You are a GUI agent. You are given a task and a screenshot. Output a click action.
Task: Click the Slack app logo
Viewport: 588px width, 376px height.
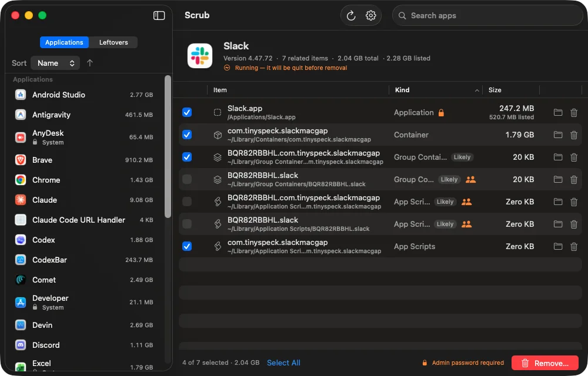(x=200, y=56)
